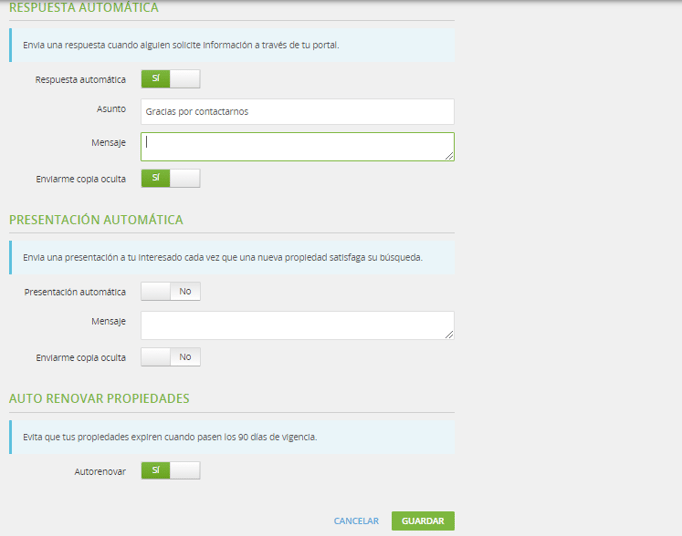The image size is (682, 536).
Task: Click the PRESENTACIÓN AUTOMÁTICA heading
Action: click(x=96, y=220)
